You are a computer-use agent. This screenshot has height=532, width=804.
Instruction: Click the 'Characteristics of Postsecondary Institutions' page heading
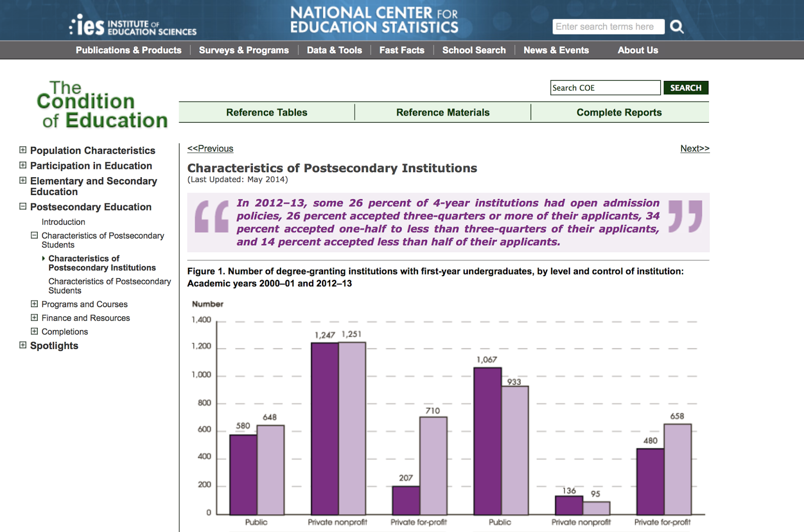pyautogui.click(x=332, y=168)
